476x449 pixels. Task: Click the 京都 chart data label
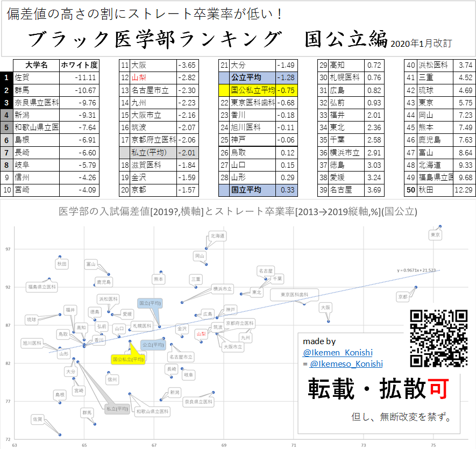point(402,297)
